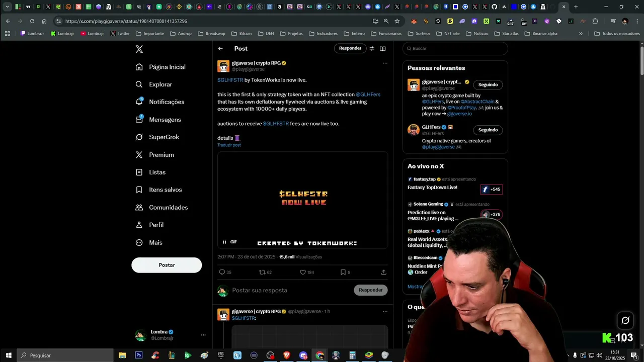Click the browser home button

[44, 21]
